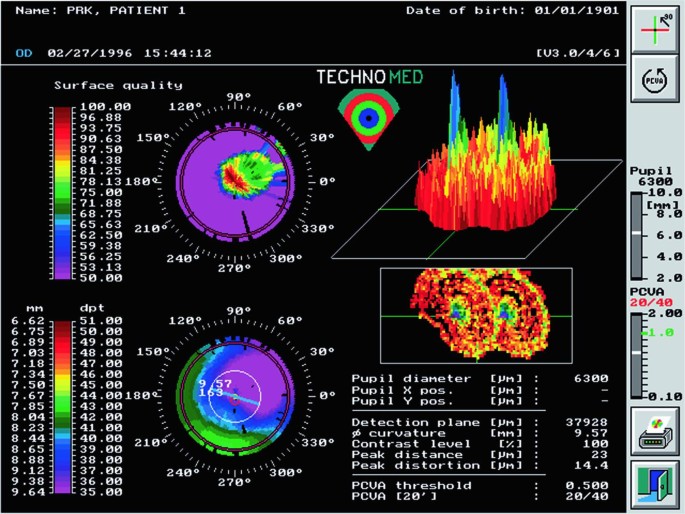
Task: Click the date of birth field
Action: click(x=513, y=10)
